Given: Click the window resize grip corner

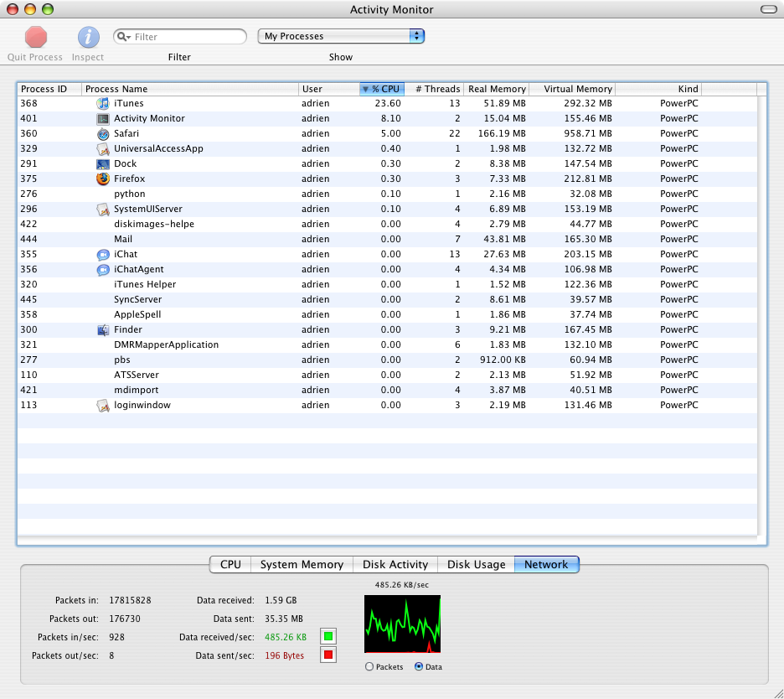Looking at the screenshot, I should point(778,693).
